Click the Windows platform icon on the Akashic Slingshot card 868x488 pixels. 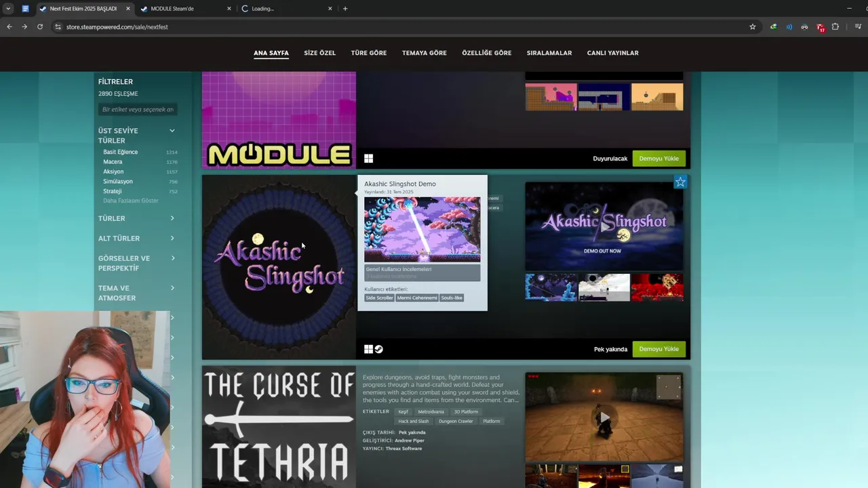click(x=368, y=349)
